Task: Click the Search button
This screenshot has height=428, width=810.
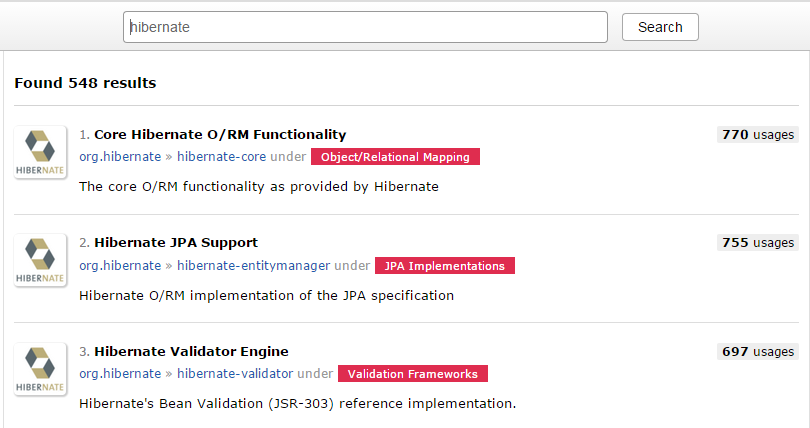Action: pos(660,27)
